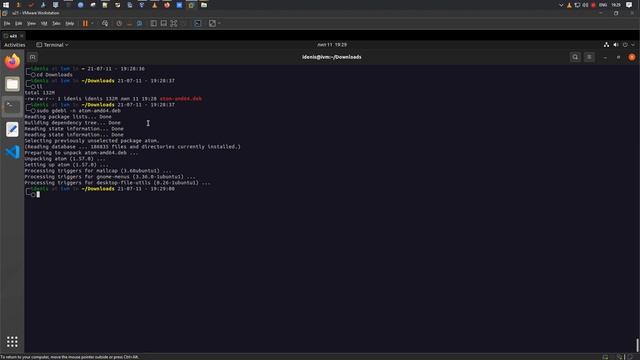Expand GNOME system menu arrow
The width and height of the screenshot is (640, 360).
[633, 45]
